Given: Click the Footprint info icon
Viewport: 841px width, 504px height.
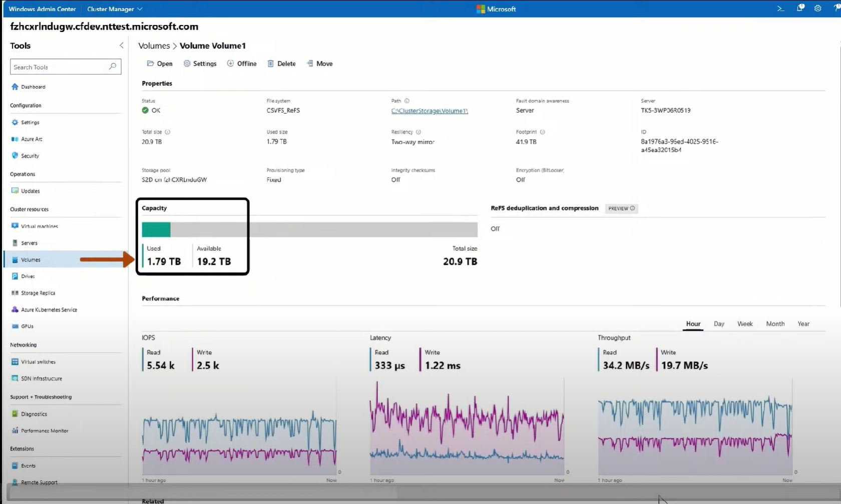Looking at the screenshot, I should coord(543,132).
